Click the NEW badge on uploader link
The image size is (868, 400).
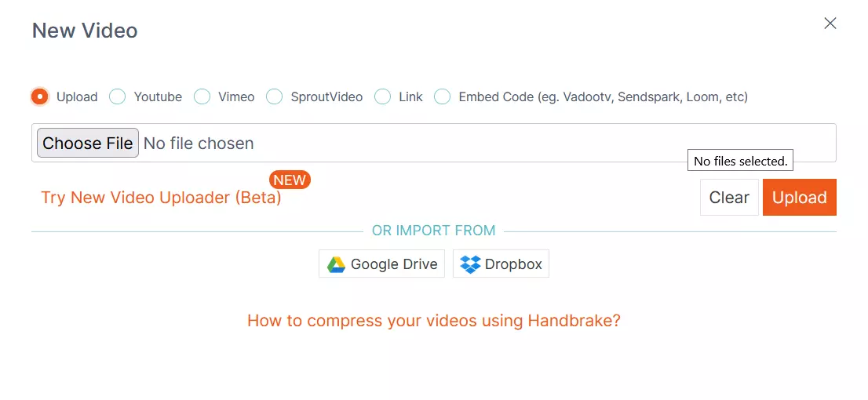pyautogui.click(x=290, y=180)
